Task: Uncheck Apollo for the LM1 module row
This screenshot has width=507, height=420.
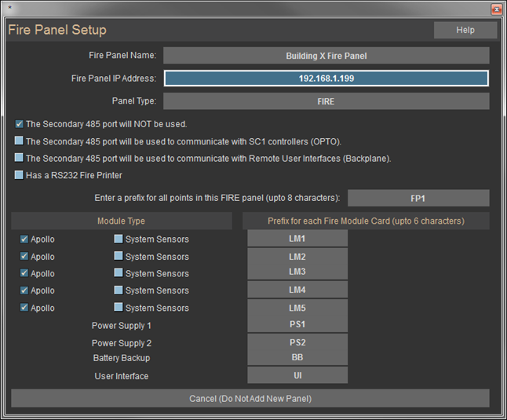Action: point(25,239)
